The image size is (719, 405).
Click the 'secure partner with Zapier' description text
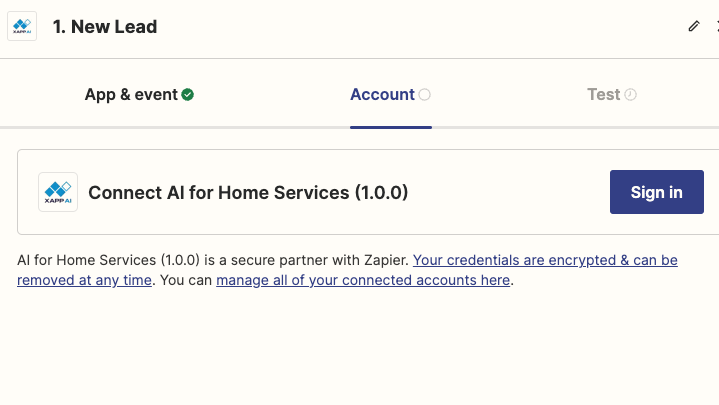[319, 260]
